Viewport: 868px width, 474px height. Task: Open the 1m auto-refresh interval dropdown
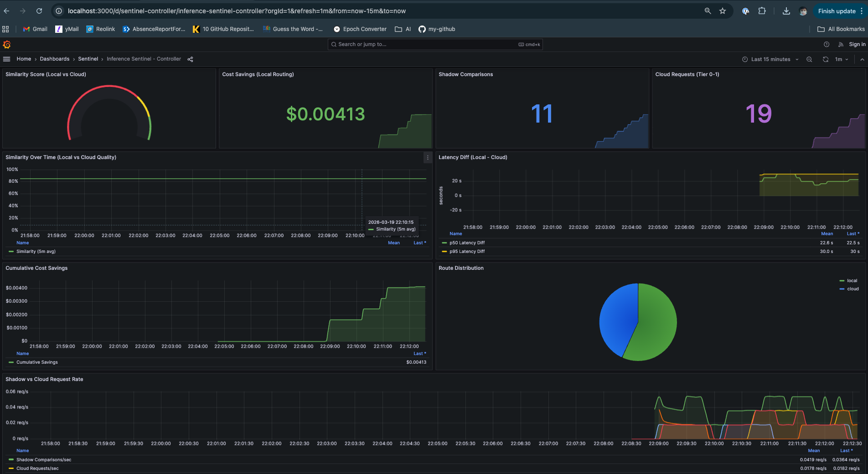coord(840,59)
